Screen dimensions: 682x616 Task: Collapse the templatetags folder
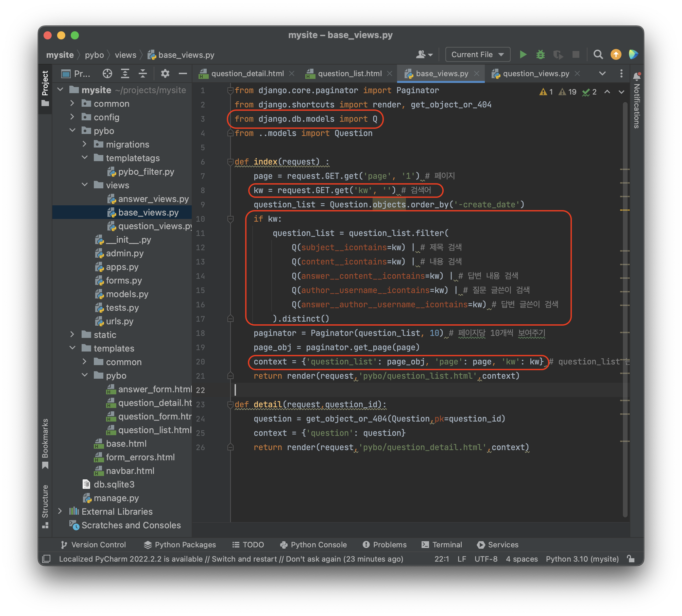click(85, 158)
